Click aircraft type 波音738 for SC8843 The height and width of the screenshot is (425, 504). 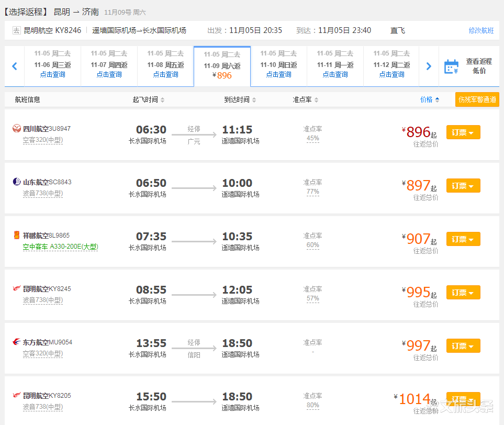[x=43, y=194]
